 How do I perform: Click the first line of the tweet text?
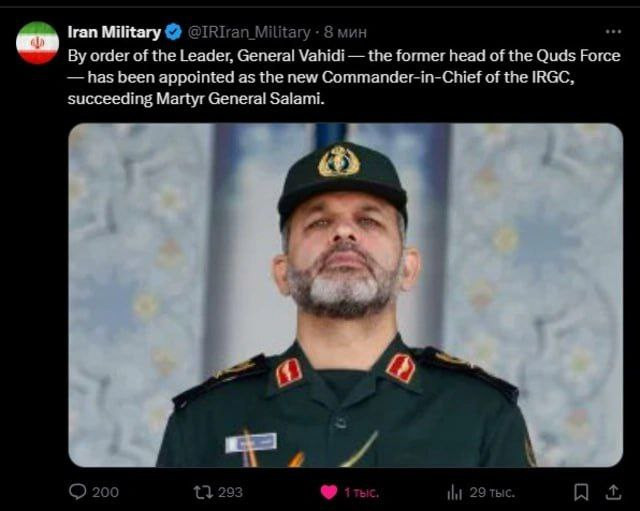coord(340,55)
